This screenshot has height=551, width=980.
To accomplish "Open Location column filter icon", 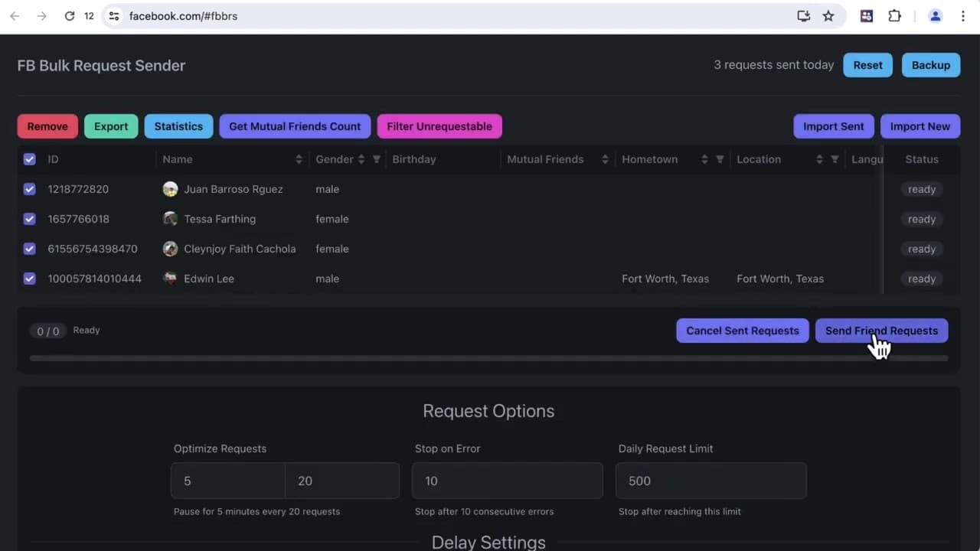I will (835, 159).
